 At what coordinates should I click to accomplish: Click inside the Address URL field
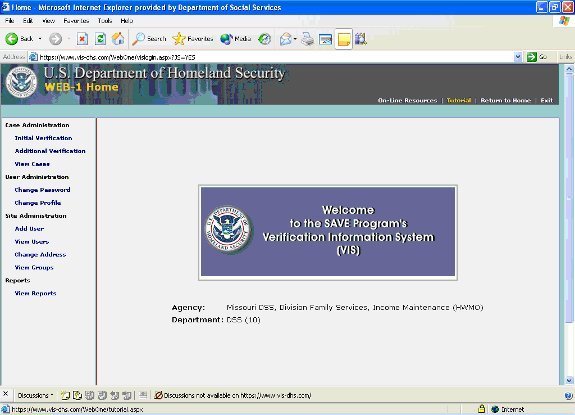[x=275, y=57]
